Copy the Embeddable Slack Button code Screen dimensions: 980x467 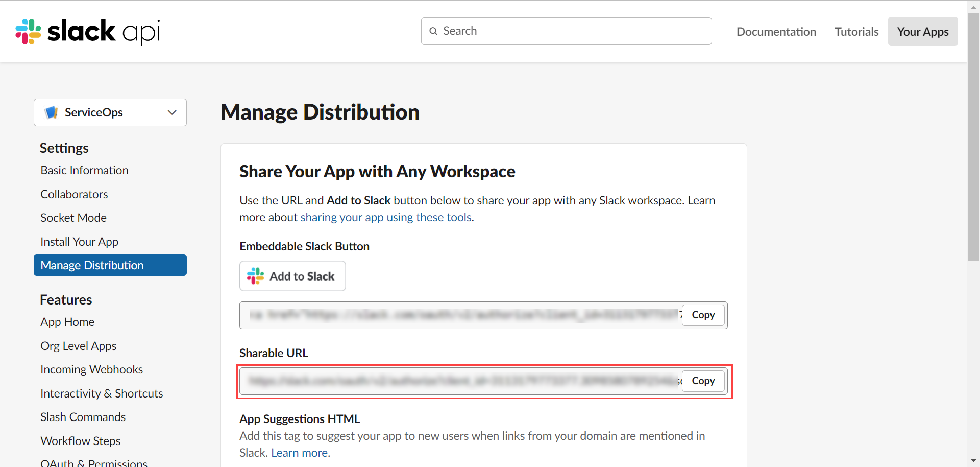(x=703, y=315)
